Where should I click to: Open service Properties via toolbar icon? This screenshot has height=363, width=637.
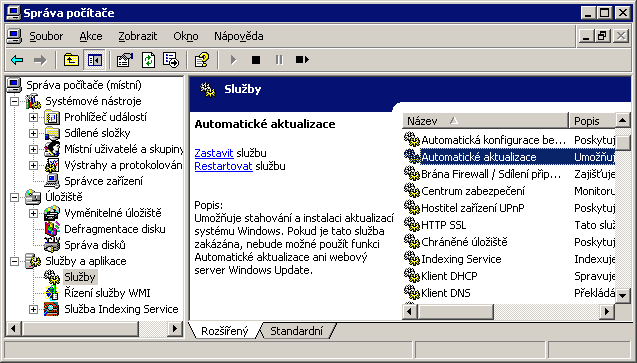tap(125, 60)
